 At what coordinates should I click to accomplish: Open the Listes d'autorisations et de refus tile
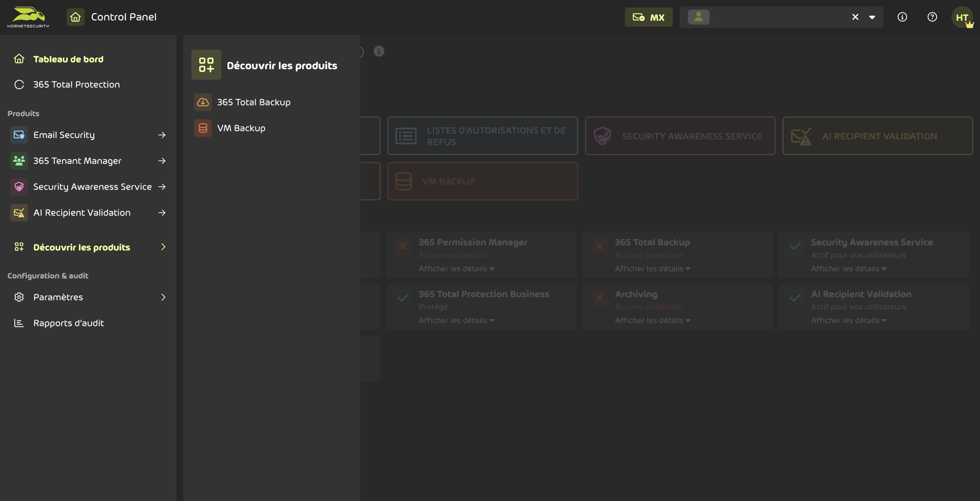click(x=483, y=136)
